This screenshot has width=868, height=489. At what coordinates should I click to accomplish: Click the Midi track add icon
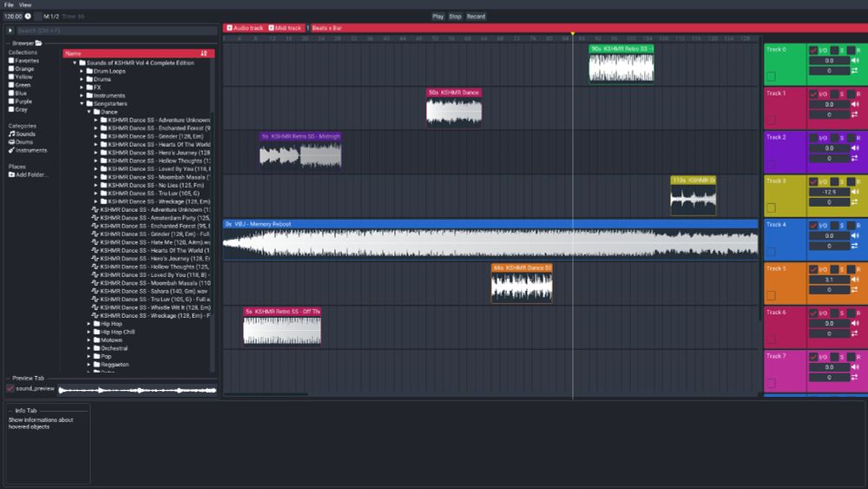(271, 28)
